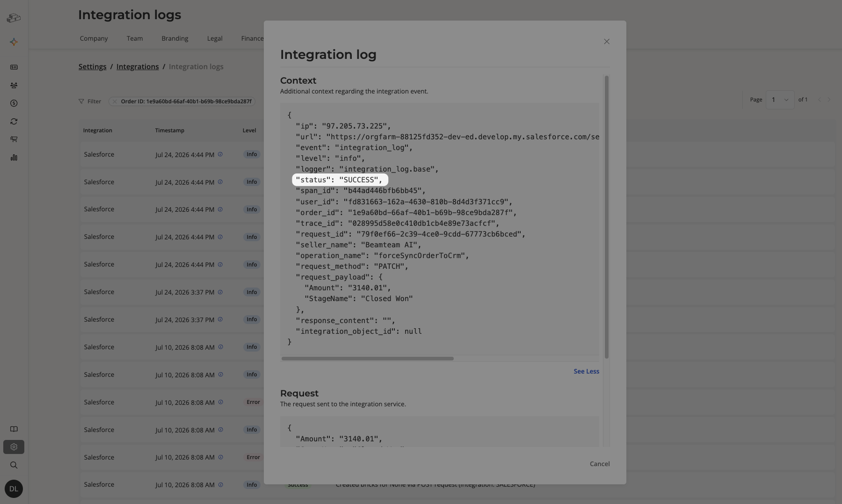Click the Timestamp column header
This screenshot has height=504, width=842.
(170, 130)
